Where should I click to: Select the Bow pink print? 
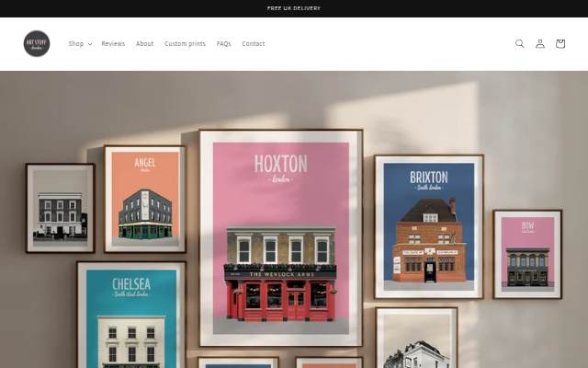tap(527, 254)
